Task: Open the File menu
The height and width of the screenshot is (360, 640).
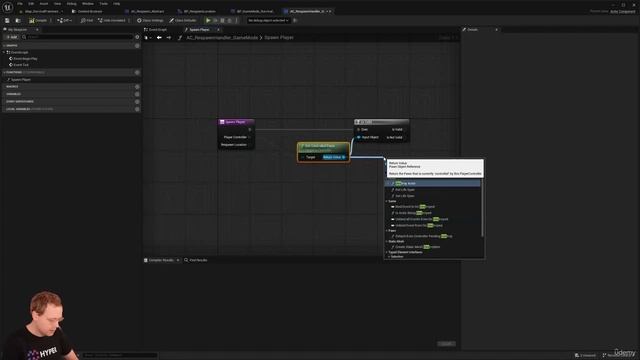Action: click(20, 4)
